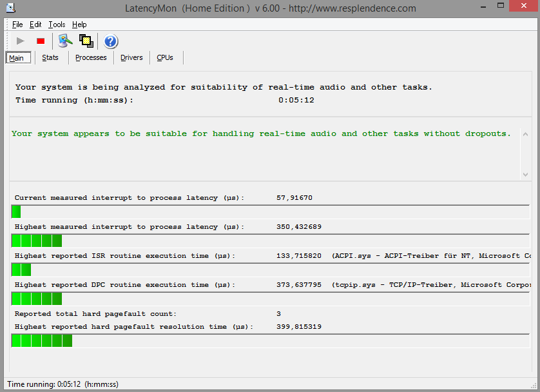Click the DPC routine execution time bar
Screen dimensions: 540x392
pyautogui.click(x=271, y=299)
